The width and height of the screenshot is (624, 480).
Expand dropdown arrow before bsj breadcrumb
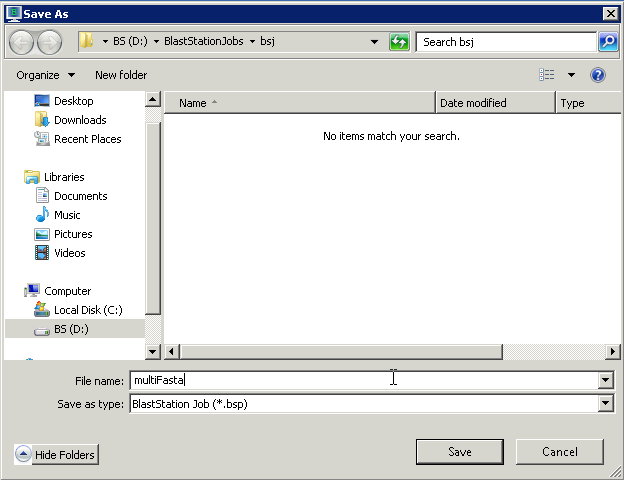pyautogui.click(x=252, y=41)
